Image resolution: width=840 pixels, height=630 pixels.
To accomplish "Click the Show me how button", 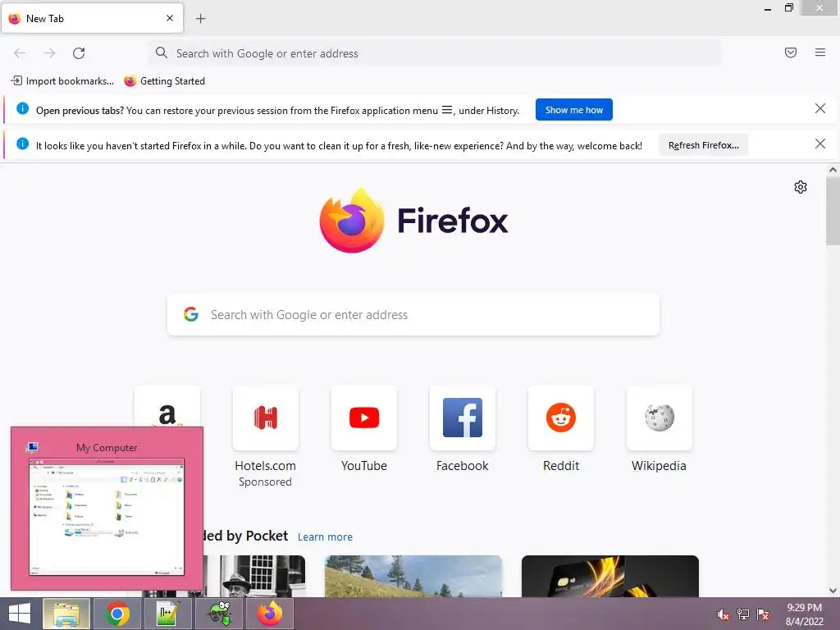I will point(573,110).
